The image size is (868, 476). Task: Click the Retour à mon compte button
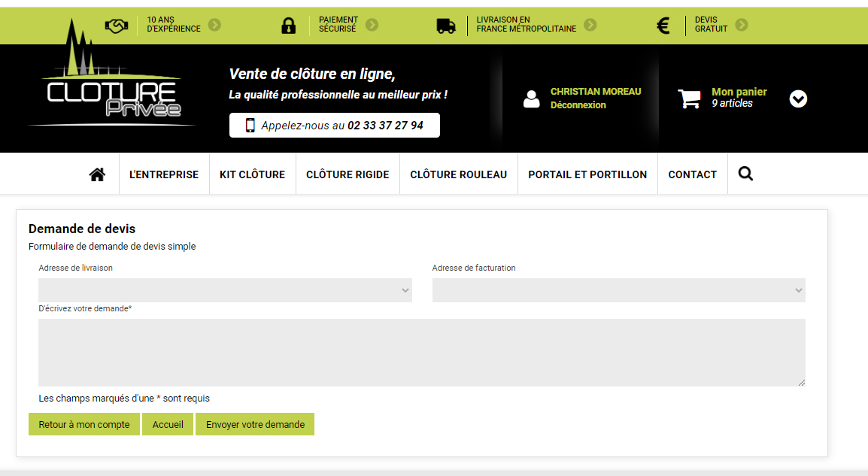(x=84, y=425)
